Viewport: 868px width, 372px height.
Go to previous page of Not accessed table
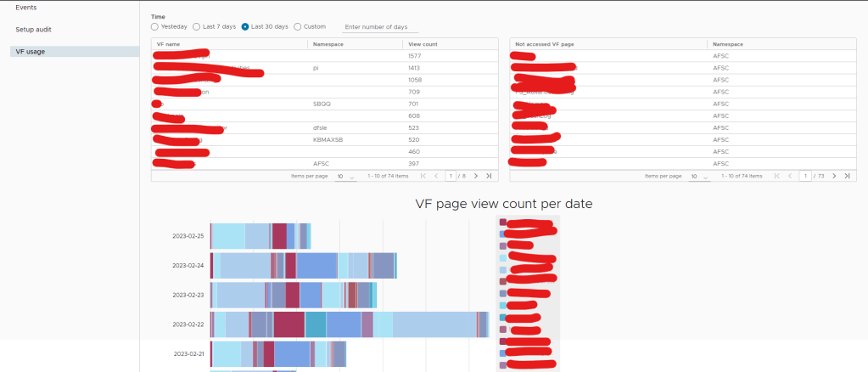click(790, 176)
